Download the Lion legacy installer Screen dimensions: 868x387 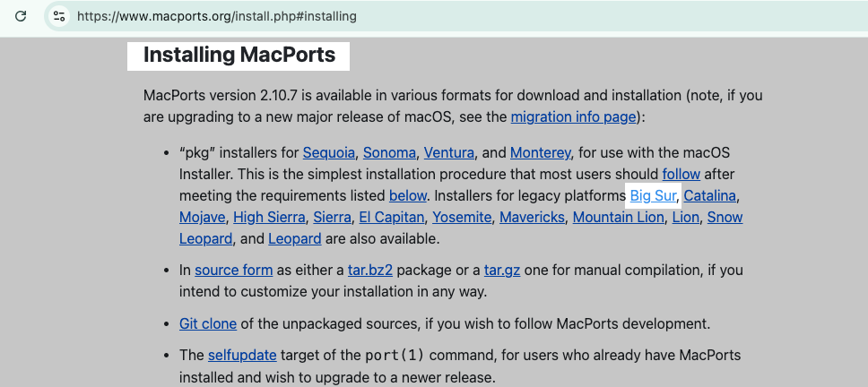pyautogui.click(x=685, y=218)
